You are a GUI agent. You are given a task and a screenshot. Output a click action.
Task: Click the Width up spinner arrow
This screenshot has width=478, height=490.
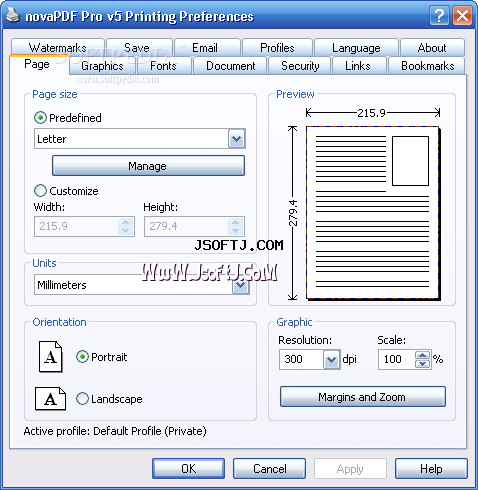(126, 222)
